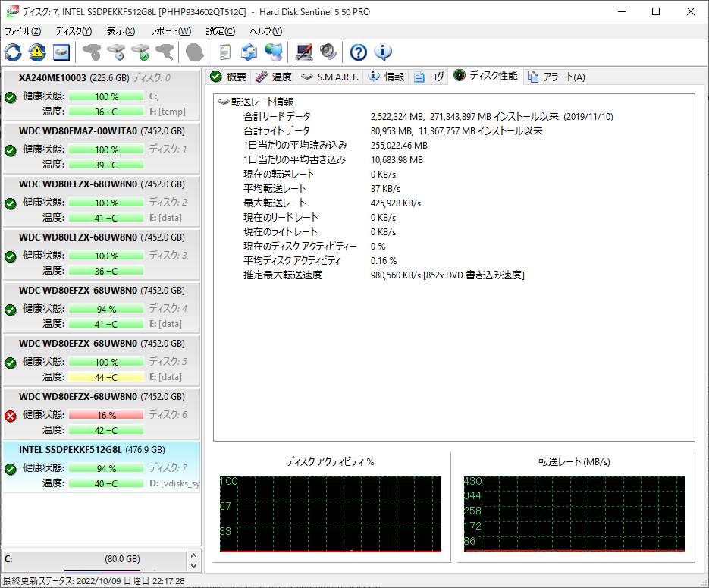The image size is (709, 588).
Task: Open the ディスク menu
Action: click(74, 31)
